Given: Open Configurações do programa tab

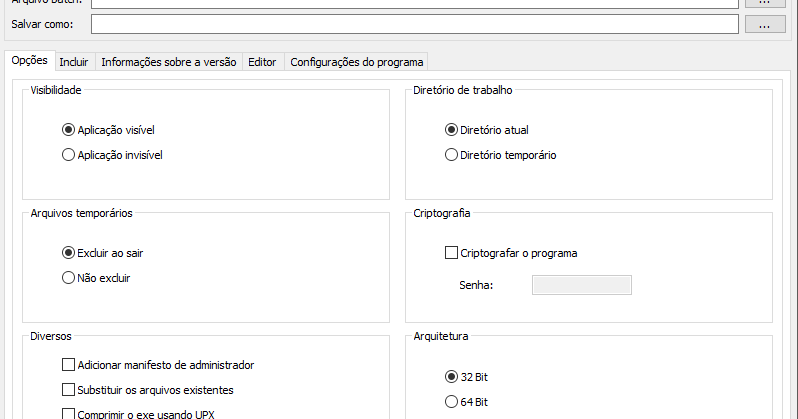Looking at the screenshot, I should [357, 62].
